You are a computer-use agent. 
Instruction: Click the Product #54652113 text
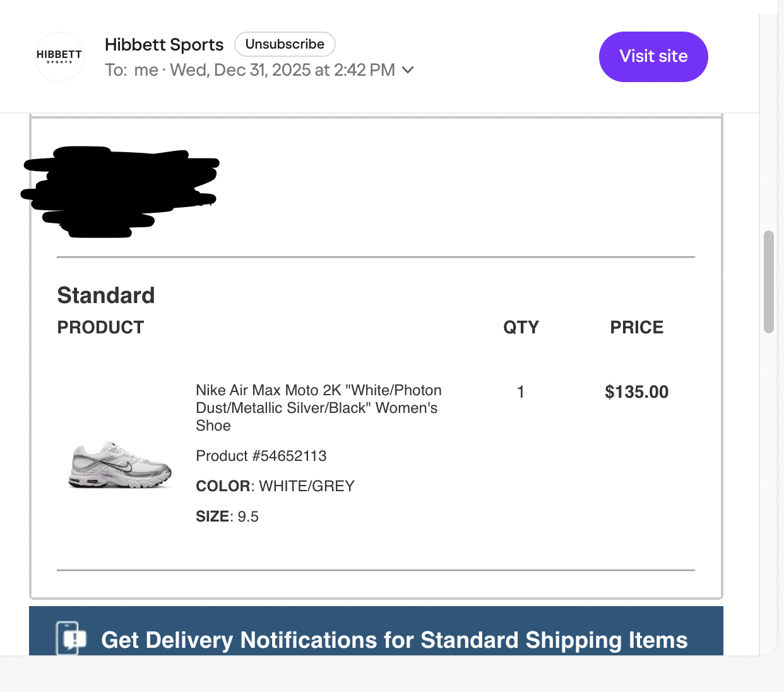click(261, 456)
